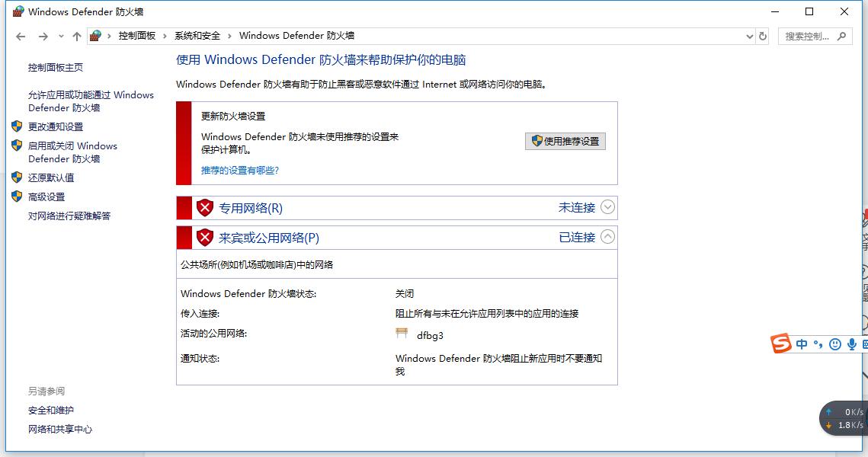Click the red shield icon on 来宾或公用网络 row
This screenshot has height=457, width=868.
pyautogui.click(x=204, y=237)
